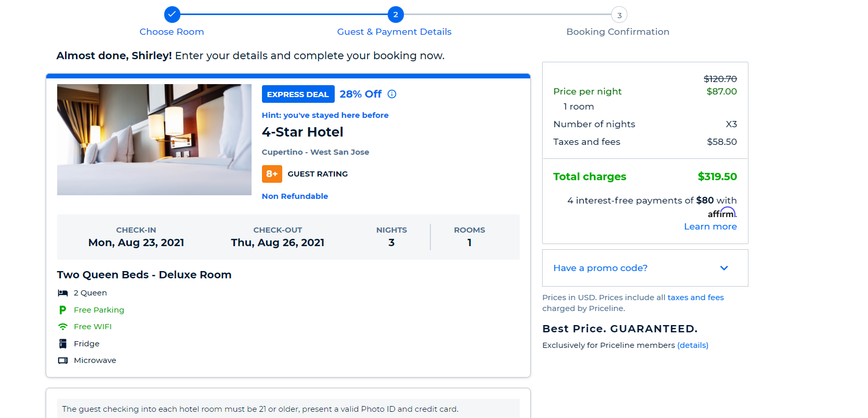Open the 'taxes and fees' link
This screenshot has height=418, width=868.
[695, 298]
